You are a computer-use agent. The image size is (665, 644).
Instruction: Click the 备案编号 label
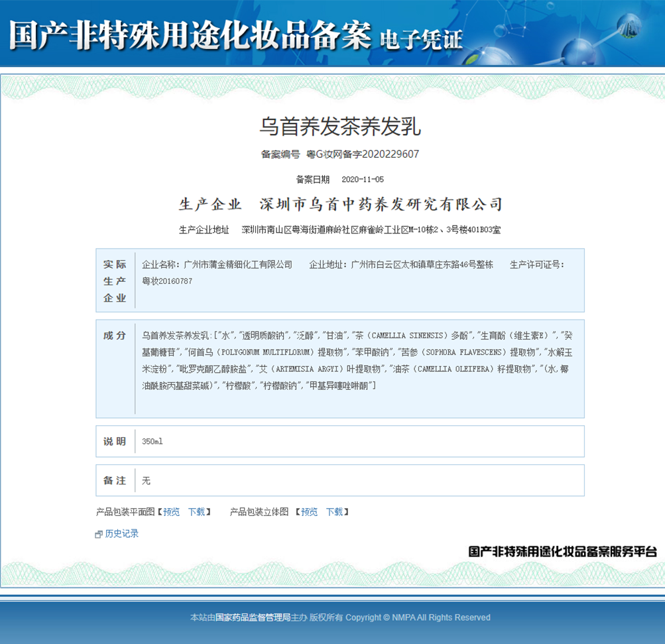(x=280, y=155)
